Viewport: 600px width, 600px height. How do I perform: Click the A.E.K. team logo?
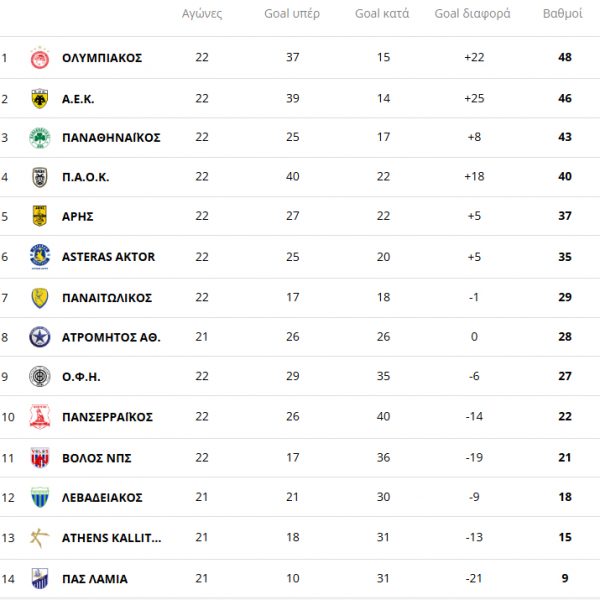click(x=39, y=97)
